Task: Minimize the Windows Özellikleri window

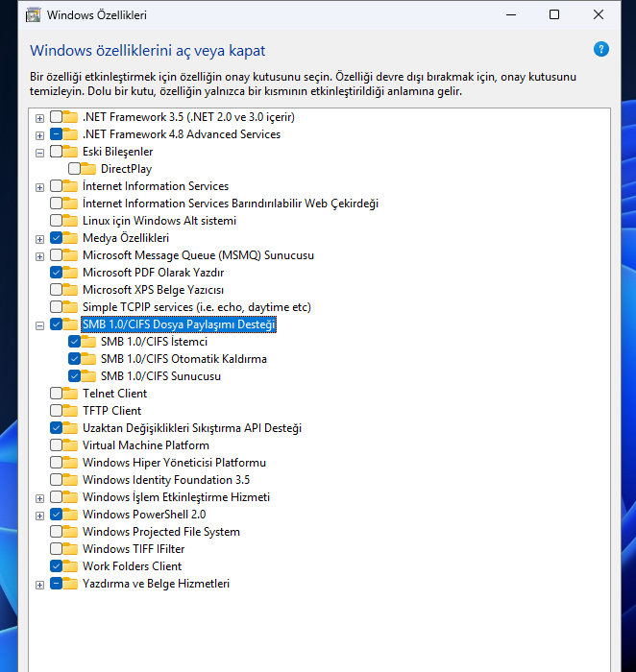Action: 511,15
